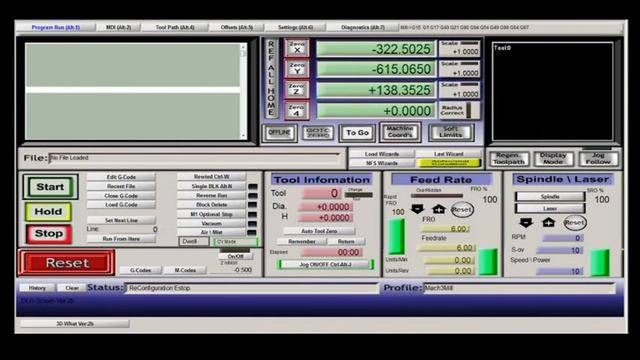Open Recent File list
Image resolution: width=640 pixels, height=360 pixels.
pos(121,186)
